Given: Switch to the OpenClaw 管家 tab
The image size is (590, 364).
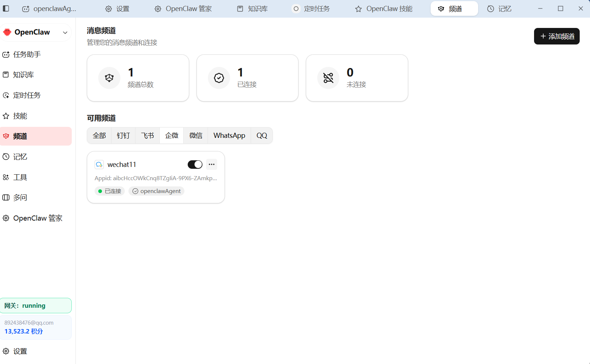Looking at the screenshot, I should point(183,9).
